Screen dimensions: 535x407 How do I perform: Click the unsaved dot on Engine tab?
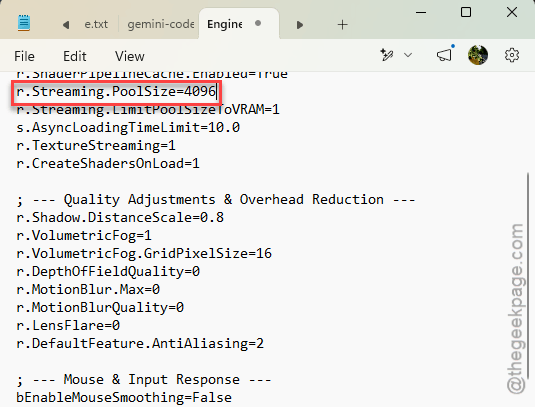click(x=258, y=23)
